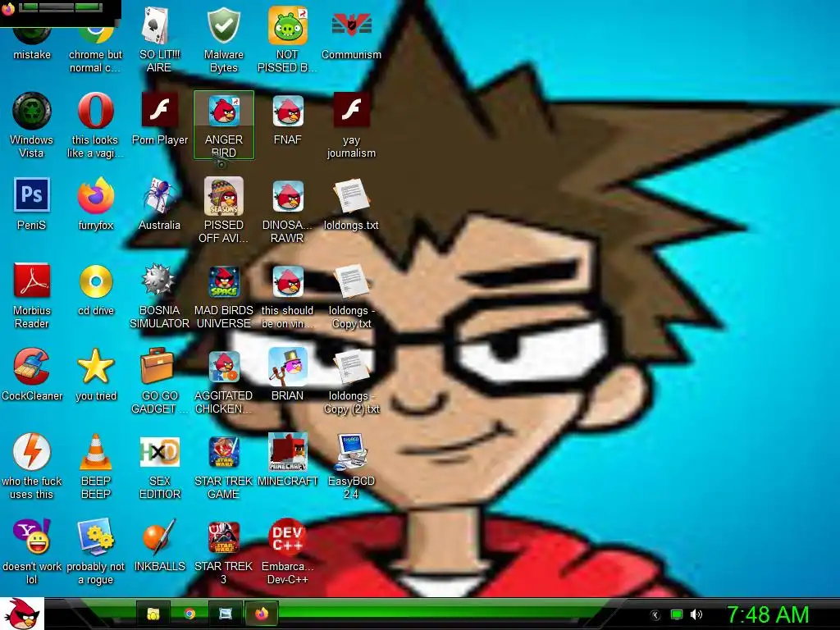Launch the furryfox Firefox shortcut
840x630 pixels.
(95, 204)
